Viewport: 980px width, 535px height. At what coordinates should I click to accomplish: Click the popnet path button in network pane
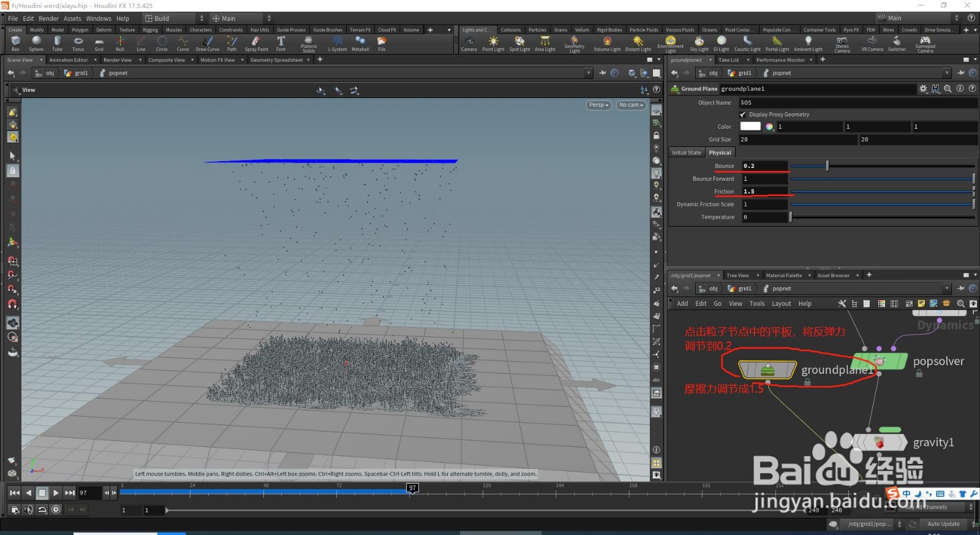[x=777, y=289]
